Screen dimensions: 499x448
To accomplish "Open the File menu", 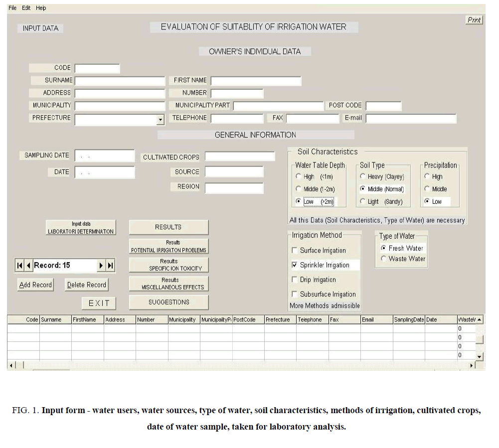I will tap(12, 7).
